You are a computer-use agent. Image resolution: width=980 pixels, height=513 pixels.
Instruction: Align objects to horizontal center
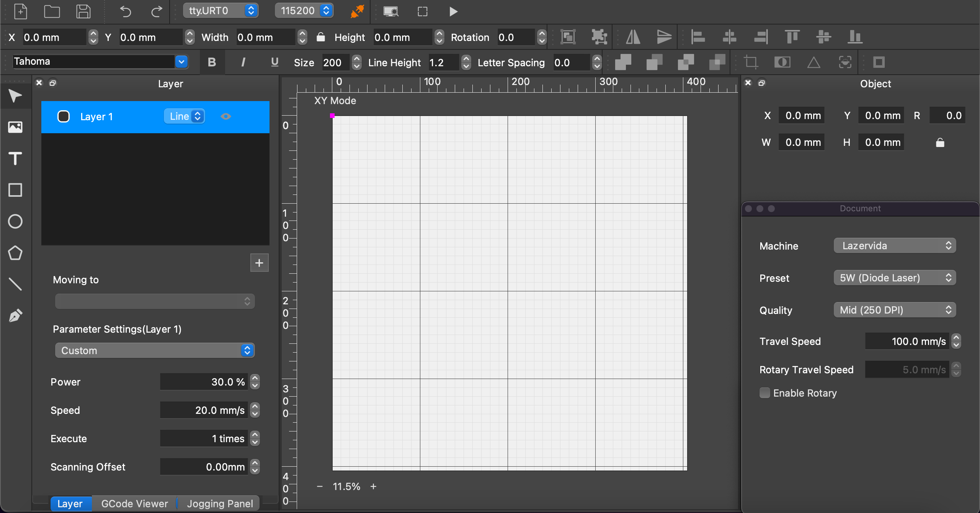(x=729, y=37)
